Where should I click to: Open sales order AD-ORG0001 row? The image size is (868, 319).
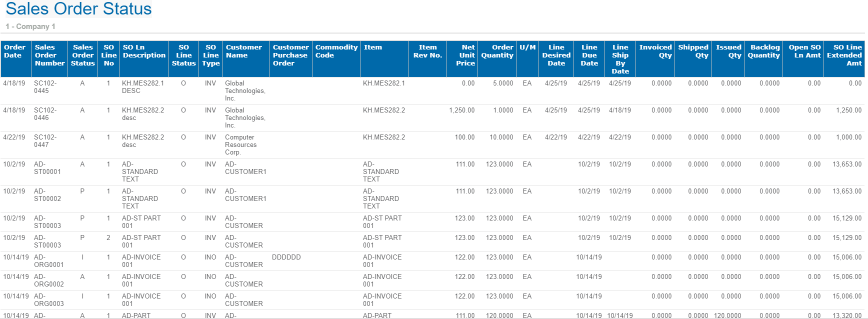tap(48, 261)
